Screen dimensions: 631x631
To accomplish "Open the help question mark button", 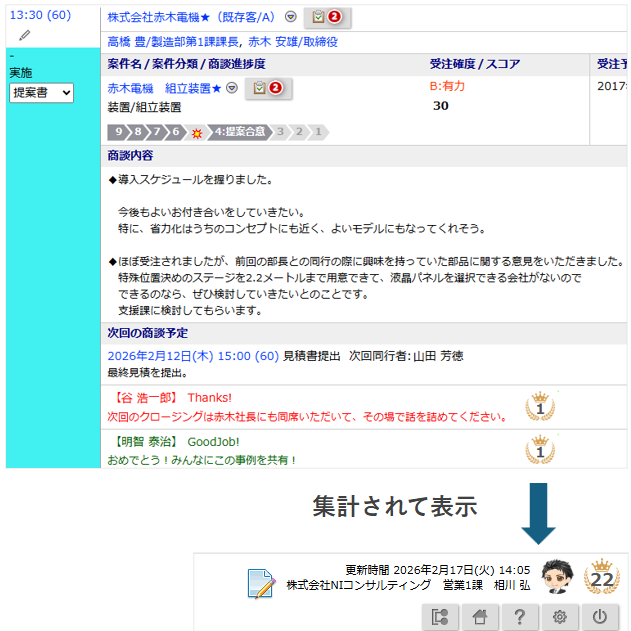I will (519, 616).
